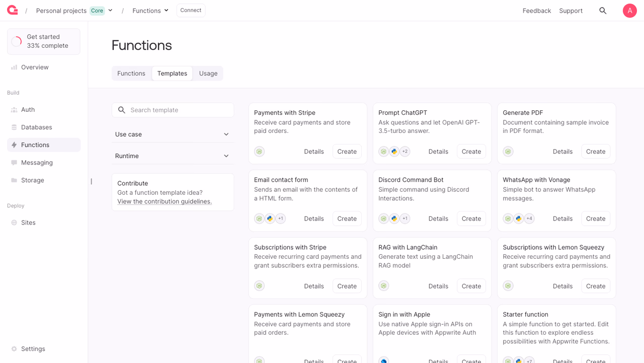Screen dimensions: 644x363
Task: Click the Node.js icon on Payments with Stripe
Action: tap(259, 152)
